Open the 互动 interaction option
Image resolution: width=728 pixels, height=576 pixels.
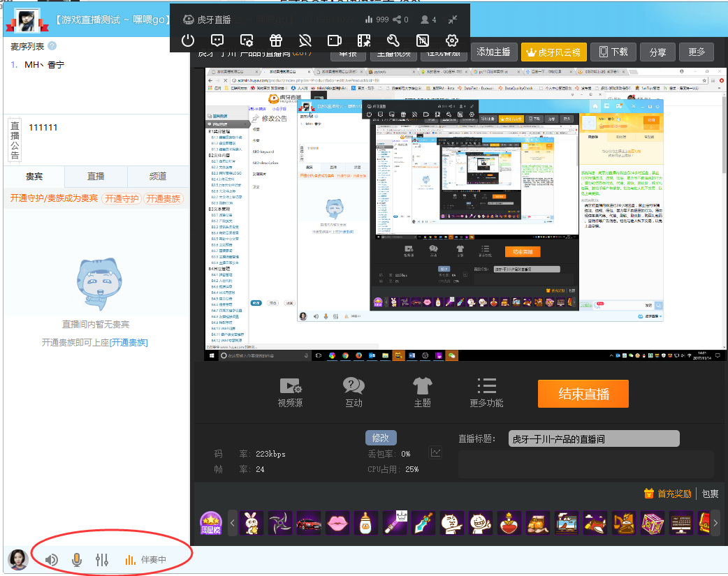point(354,392)
